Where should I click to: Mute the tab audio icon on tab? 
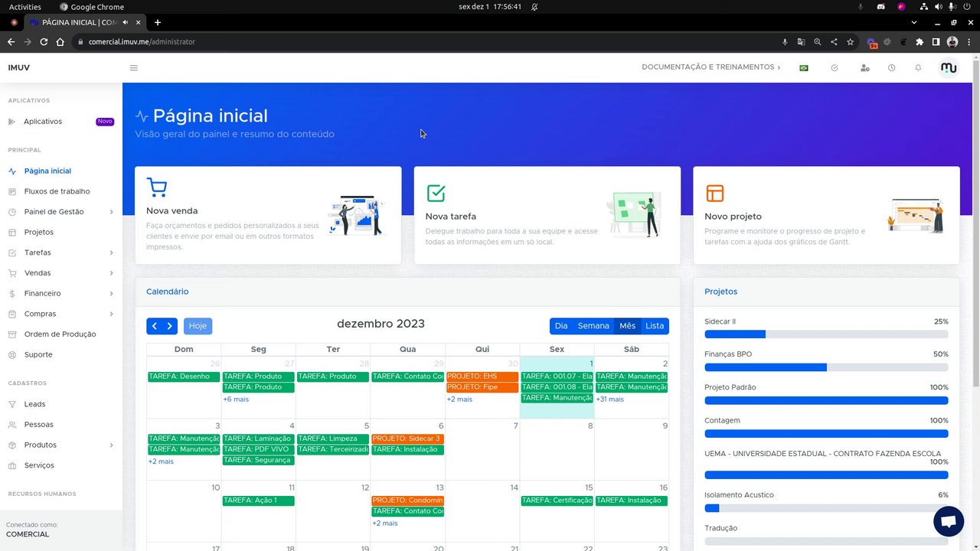tap(126, 22)
